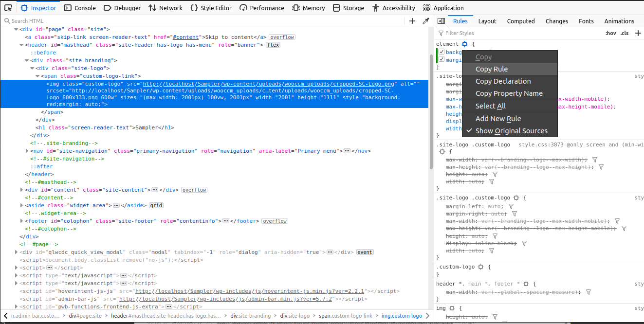644x324 pixels.
Task: Open the Storage panel
Action: coord(349,8)
